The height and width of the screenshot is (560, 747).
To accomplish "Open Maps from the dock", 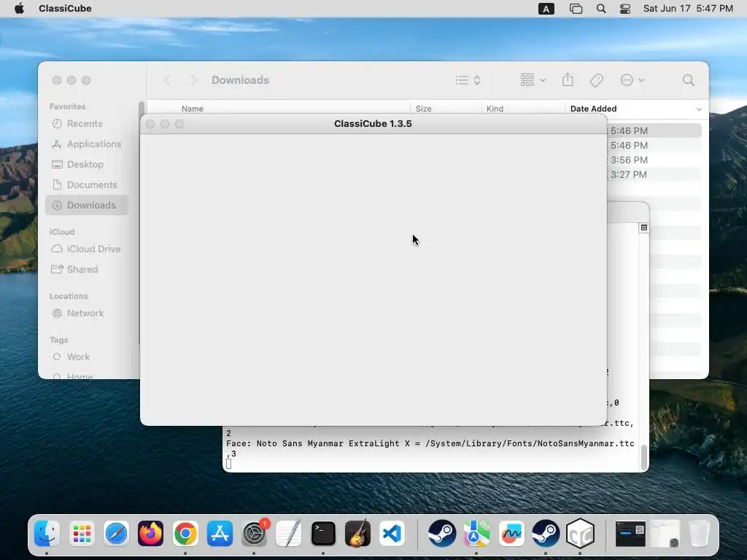I will [476, 533].
